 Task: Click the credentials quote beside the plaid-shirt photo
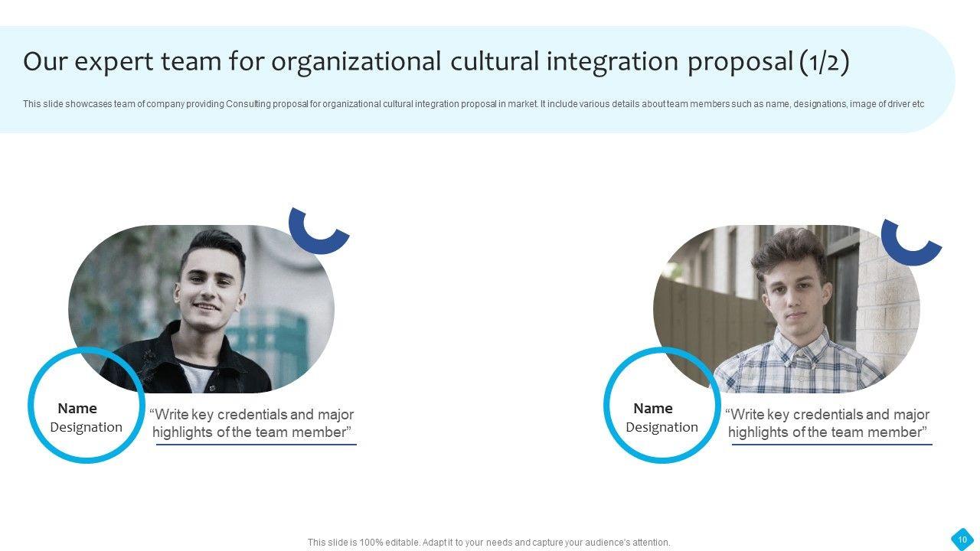pyautogui.click(x=828, y=423)
